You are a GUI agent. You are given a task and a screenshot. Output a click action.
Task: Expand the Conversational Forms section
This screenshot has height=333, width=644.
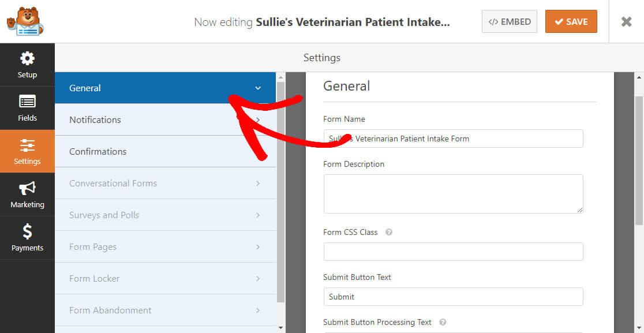pyautogui.click(x=258, y=183)
